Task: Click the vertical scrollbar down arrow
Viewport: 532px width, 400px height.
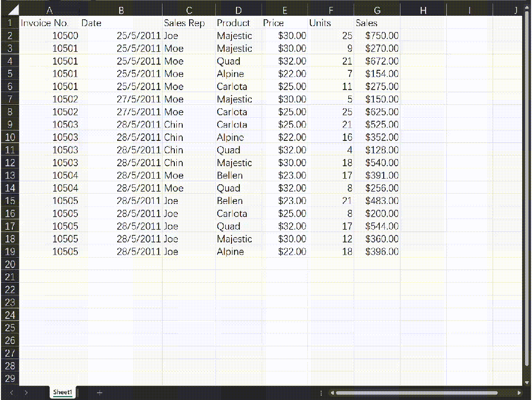Action: 527,379
